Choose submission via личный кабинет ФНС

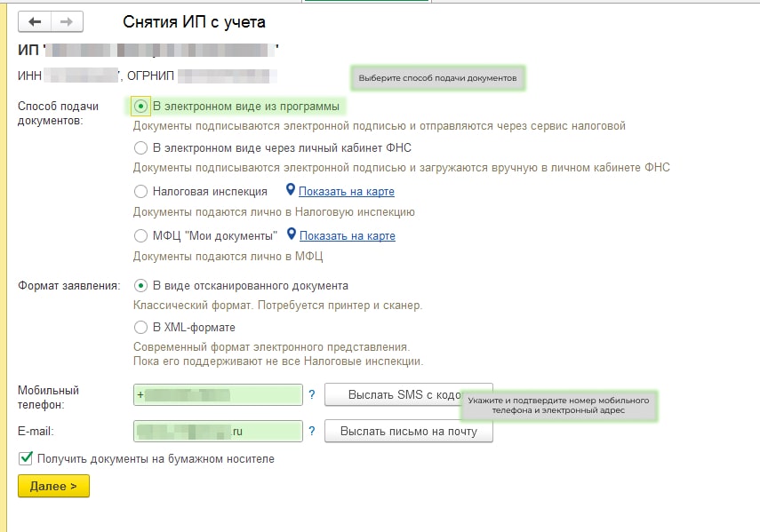pos(140,147)
